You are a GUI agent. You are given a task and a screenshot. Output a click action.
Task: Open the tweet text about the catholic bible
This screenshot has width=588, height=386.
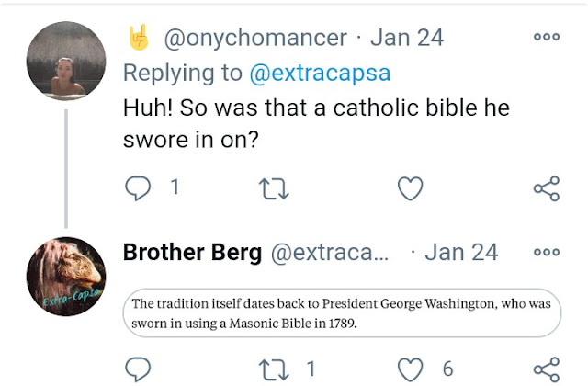point(316,123)
